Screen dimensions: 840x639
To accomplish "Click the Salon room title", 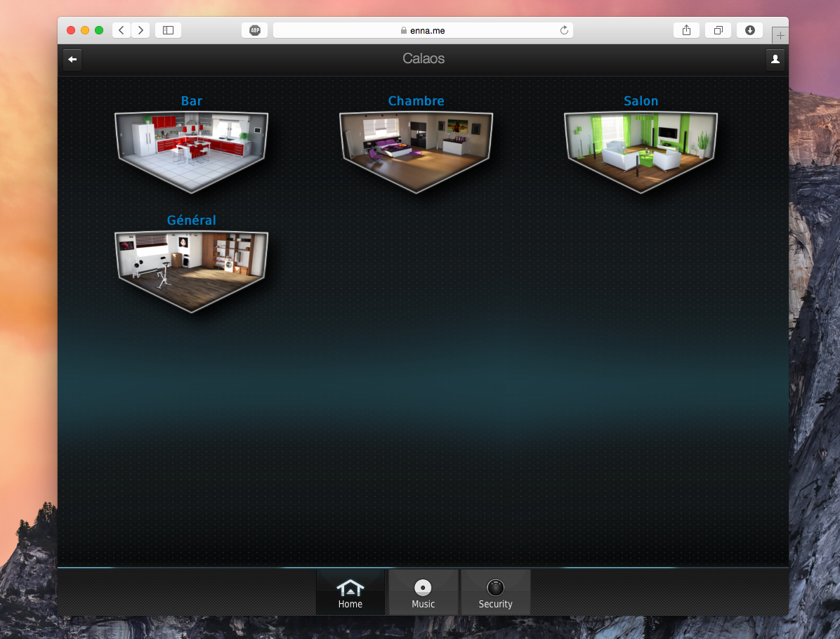I will click(x=641, y=101).
